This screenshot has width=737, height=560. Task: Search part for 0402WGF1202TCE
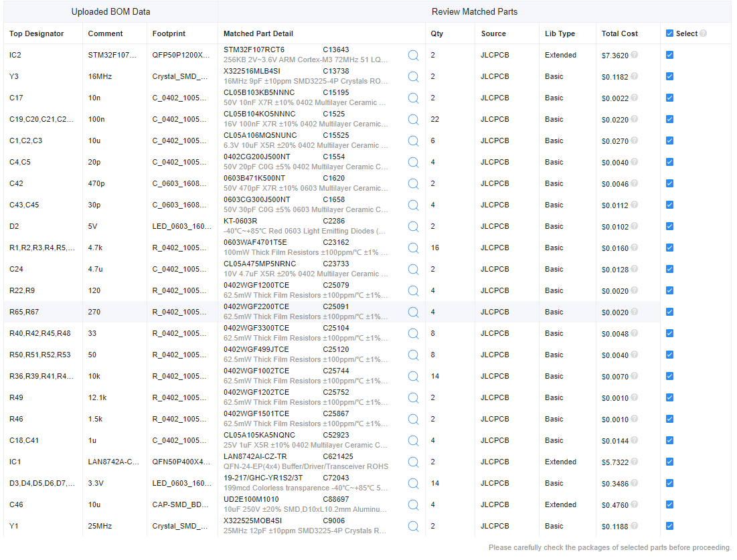pyautogui.click(x=413, y=398)
